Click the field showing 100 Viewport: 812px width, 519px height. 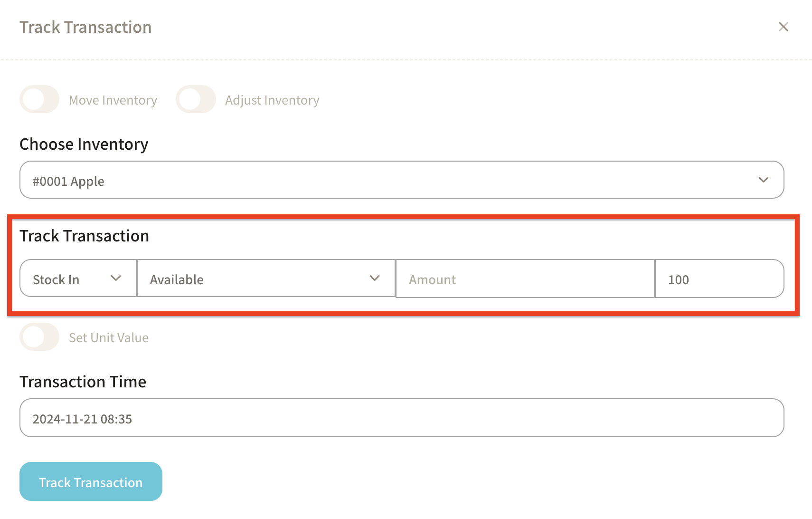pyautogui.click(x=718, y=279)
